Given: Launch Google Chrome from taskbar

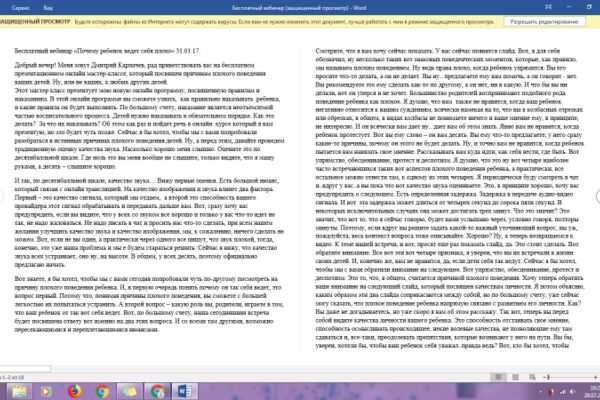Looking at the screenshot, I should coord(102,391).
